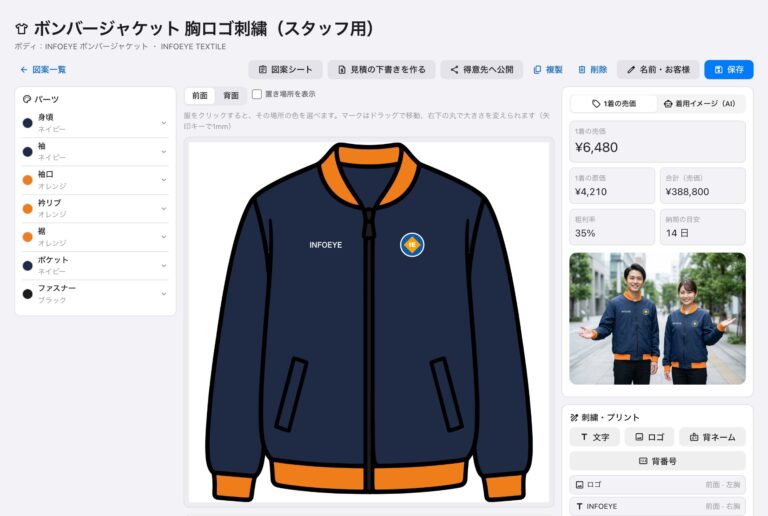The width and height of the screenshot is (768, 516).
Task: Click the sheet icon in 図案シート
Action: pyautogui.click(x=263, y=70)
